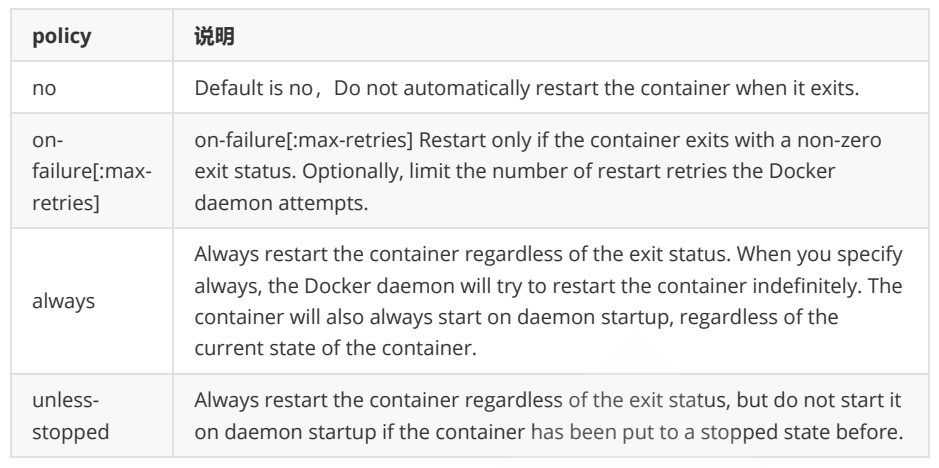Click the 'policy' column header

point(62,36)
